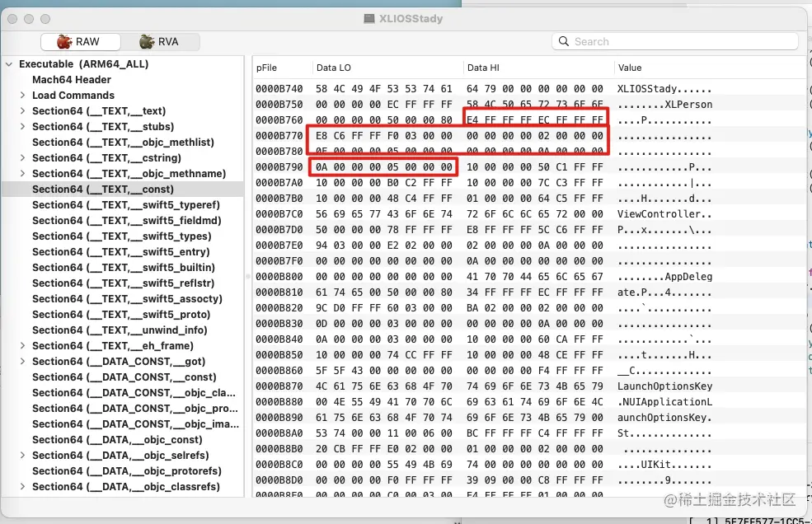Open Section64 (__TEXT,__swift5_typeref)
Screen dimensions: 812x524
(126, 205)
